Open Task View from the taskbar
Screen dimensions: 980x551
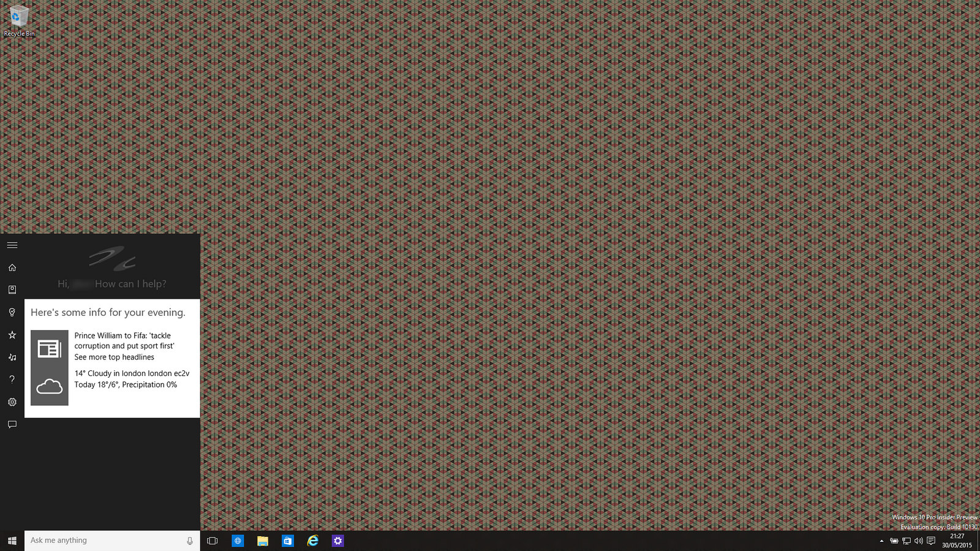[x=213, y=541]
